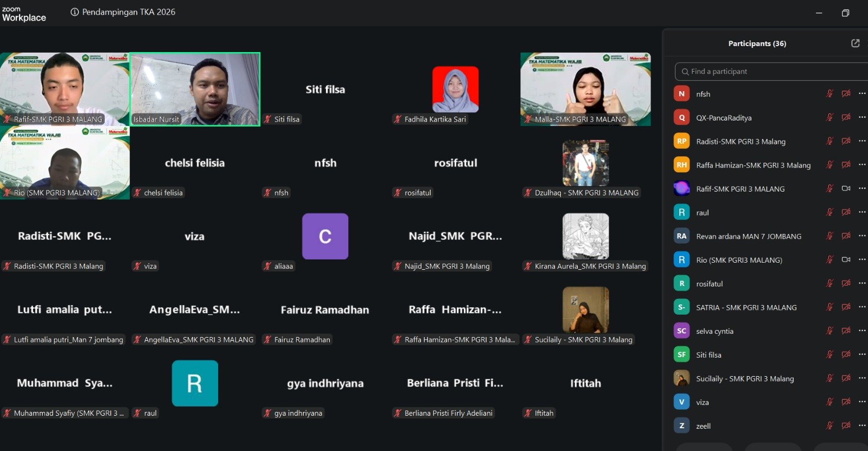Viewport: 868px width, 451px height.
Task: Click the Pendampingan TKA 2026 meeting title
Action: (x=129, y=12)
